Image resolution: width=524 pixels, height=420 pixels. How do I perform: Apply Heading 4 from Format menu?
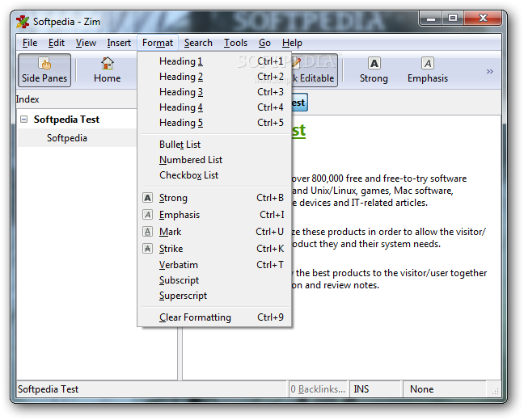[x=214, y=107]
